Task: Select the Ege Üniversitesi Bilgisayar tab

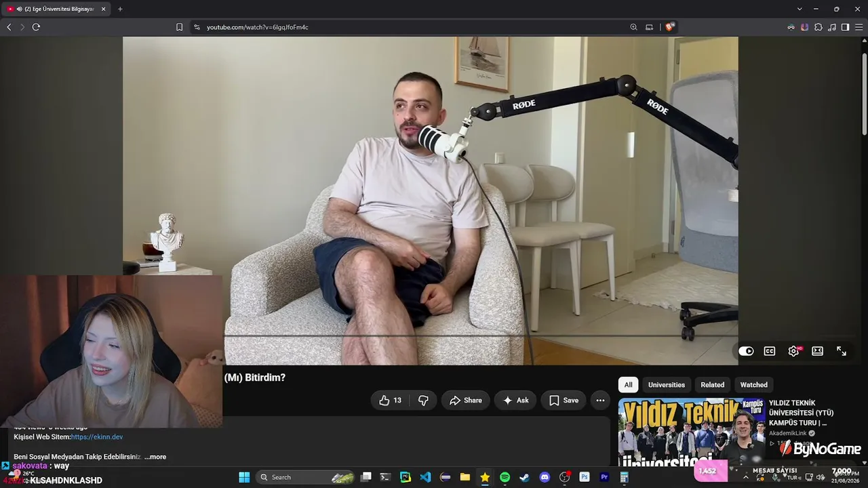Action: coord(56,9)
